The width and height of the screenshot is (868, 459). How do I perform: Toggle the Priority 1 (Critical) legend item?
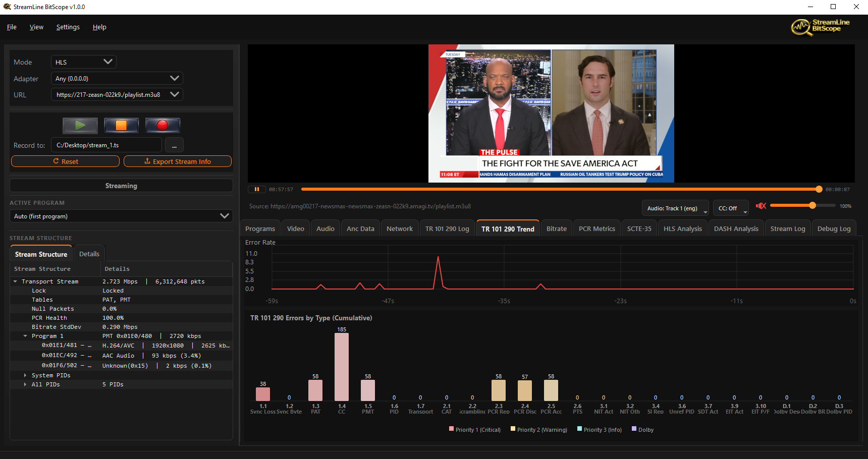tap(474, 430)
